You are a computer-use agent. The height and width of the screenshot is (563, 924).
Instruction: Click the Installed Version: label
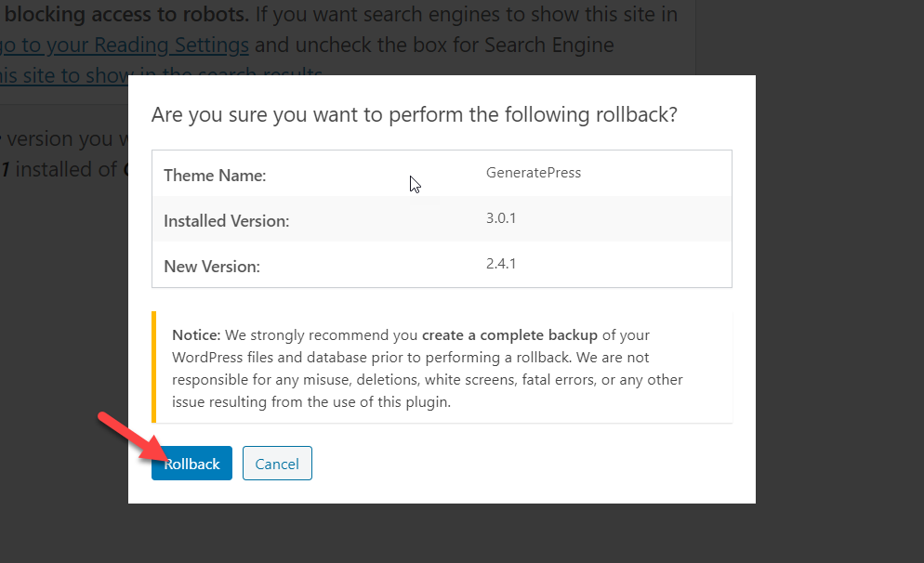[x=226, y=221]
